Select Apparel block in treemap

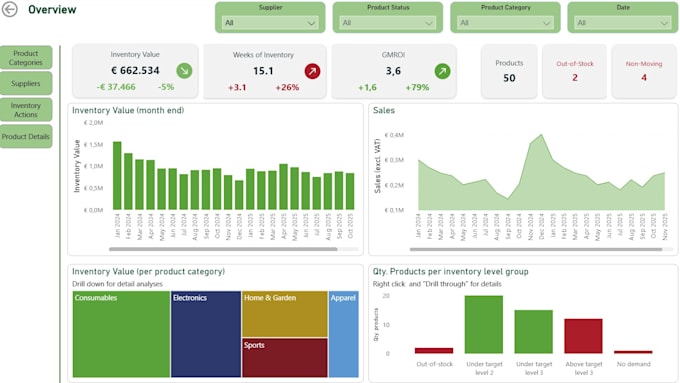(x=344, y=334)
